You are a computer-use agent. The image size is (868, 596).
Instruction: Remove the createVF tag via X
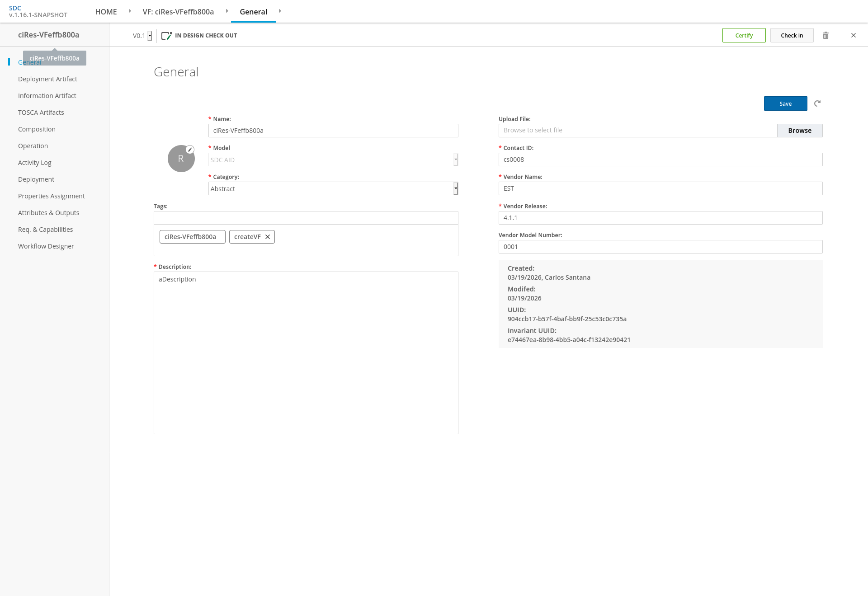268,237
